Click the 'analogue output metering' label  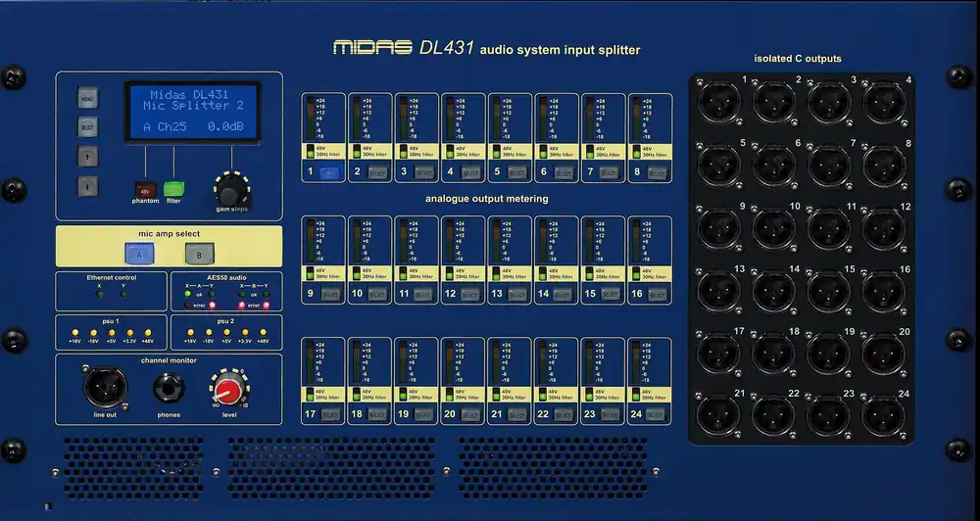(487, 199)
